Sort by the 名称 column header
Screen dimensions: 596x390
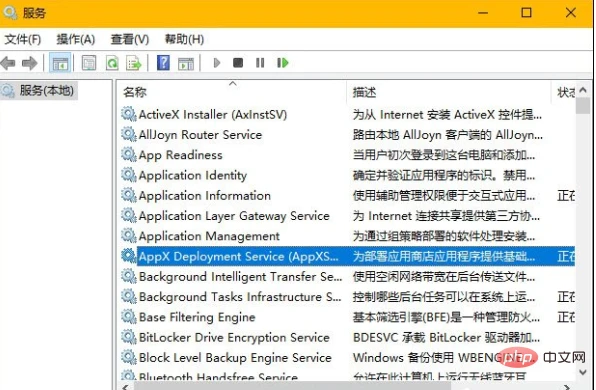tap(231, 92)
